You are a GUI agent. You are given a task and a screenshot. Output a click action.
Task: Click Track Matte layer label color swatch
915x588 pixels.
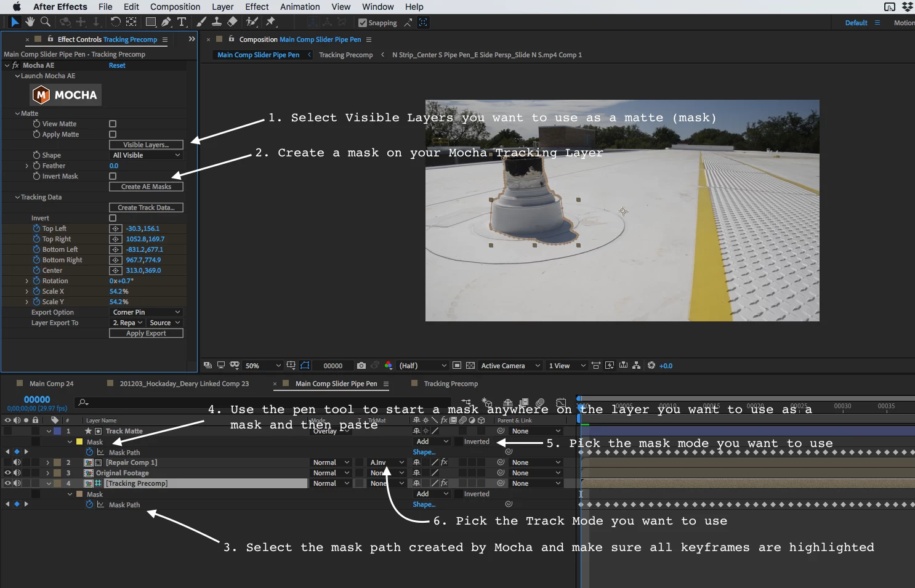click(x=57, y=431)
